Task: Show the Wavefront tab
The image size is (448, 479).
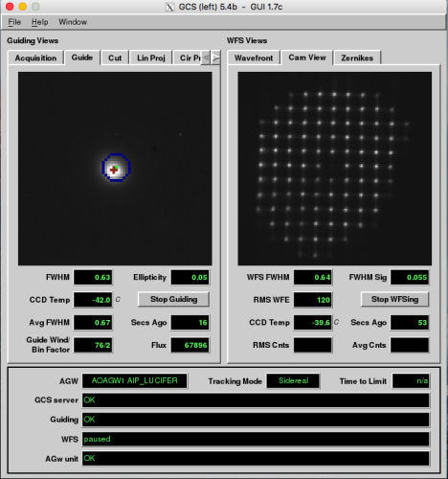Action: (254, 58)
